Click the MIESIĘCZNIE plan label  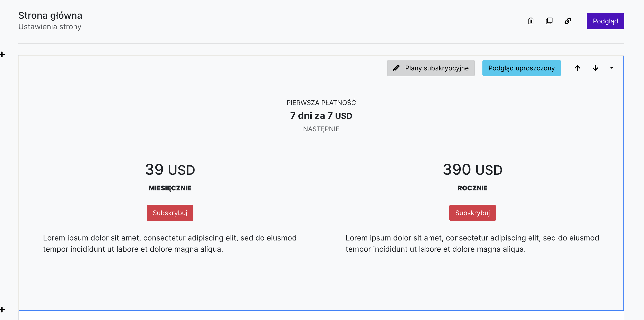coord(170,188)
